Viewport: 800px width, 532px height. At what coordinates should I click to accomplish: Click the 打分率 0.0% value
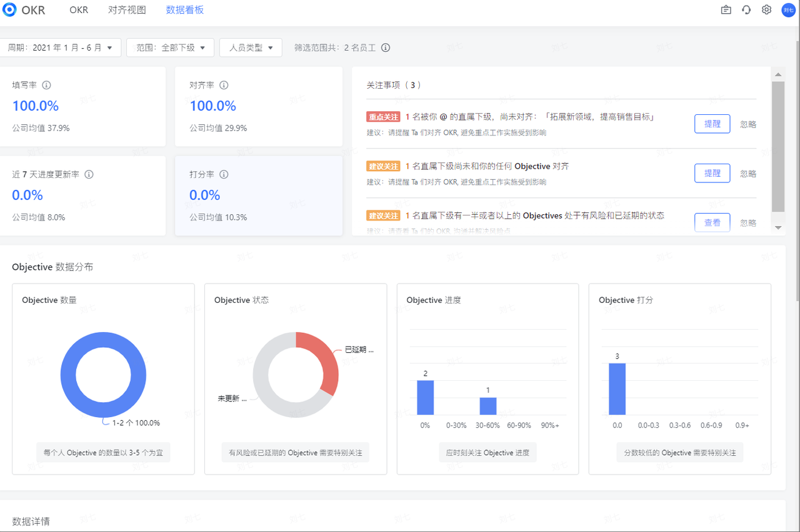pos(205,195)
